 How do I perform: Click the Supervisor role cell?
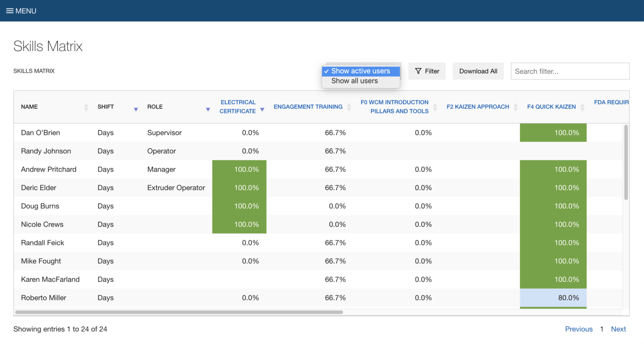(x=164, y=133)
